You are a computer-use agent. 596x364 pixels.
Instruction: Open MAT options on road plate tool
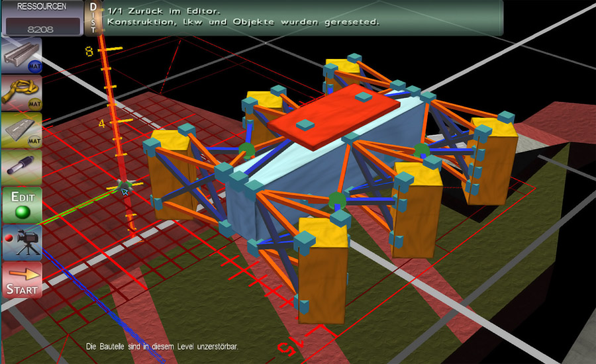tap(34, 141)
